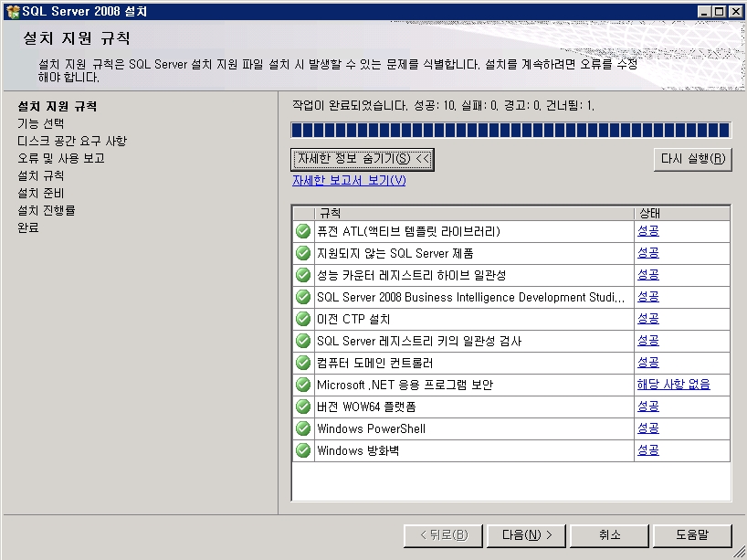The height and width of the screenshot is (560, 747).
Task: Click the check icon for Windows 방화벽 rule
Action: pyautogui.click(x=303, y=450)
